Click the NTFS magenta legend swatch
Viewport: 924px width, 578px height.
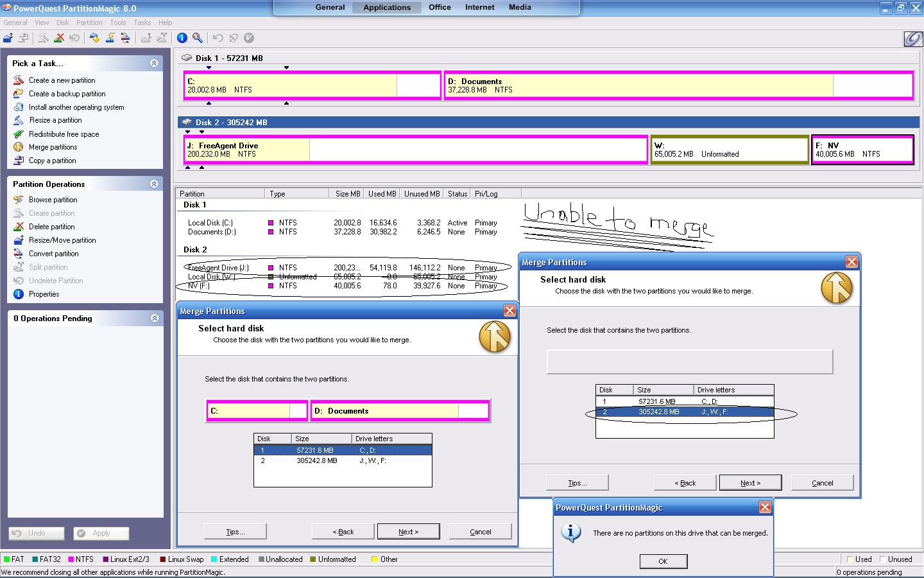tap(71, 559)
